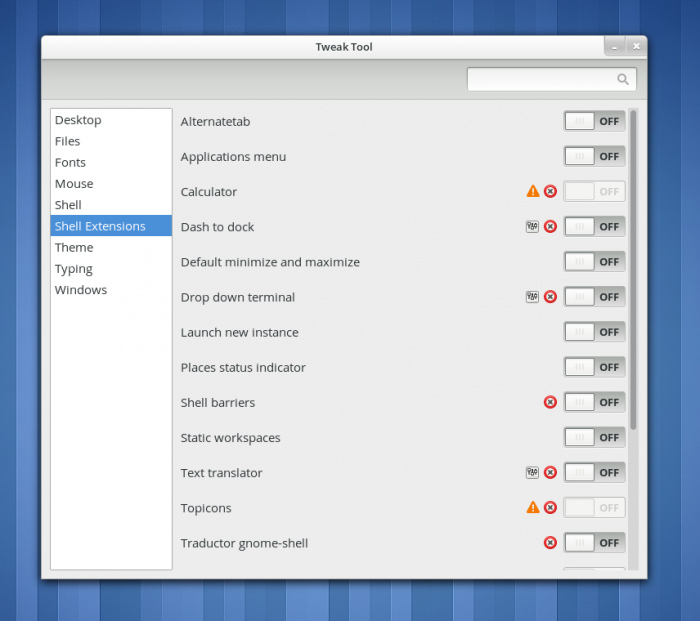Select the Shell category
700x621 pixels.
click(x=111, y=205)
